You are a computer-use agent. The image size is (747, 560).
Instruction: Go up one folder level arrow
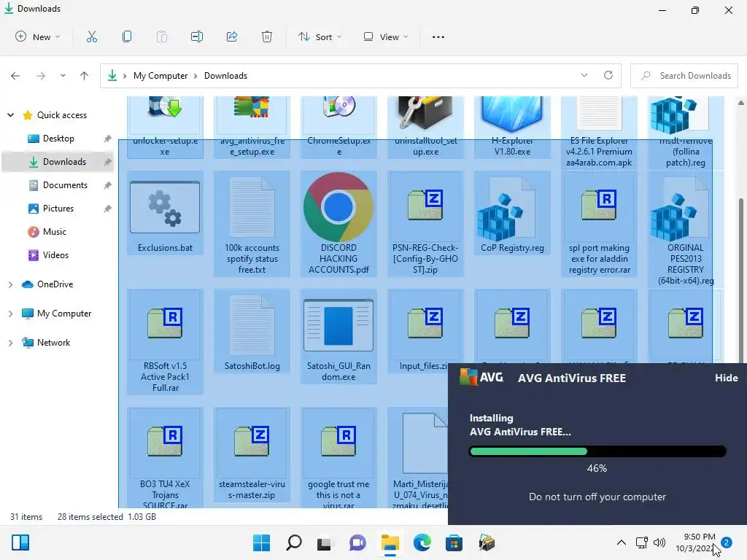pyautogui.click(x=85, y=76)
